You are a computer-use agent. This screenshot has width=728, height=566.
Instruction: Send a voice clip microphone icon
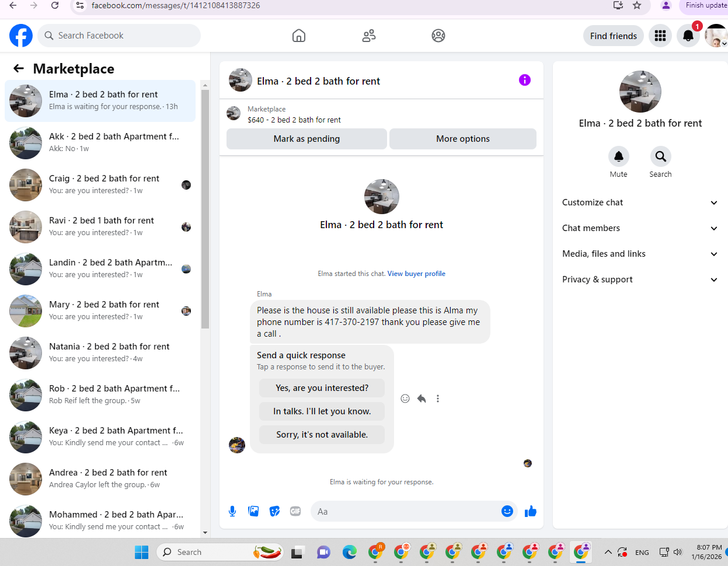pyautogui.click(x=232, y=512)
